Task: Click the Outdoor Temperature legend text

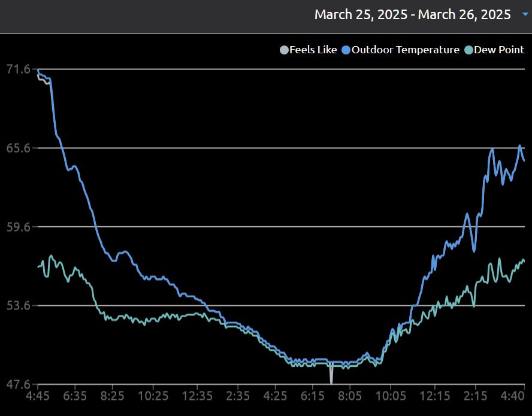Action: pyautogui.click(x=406, y=50)
